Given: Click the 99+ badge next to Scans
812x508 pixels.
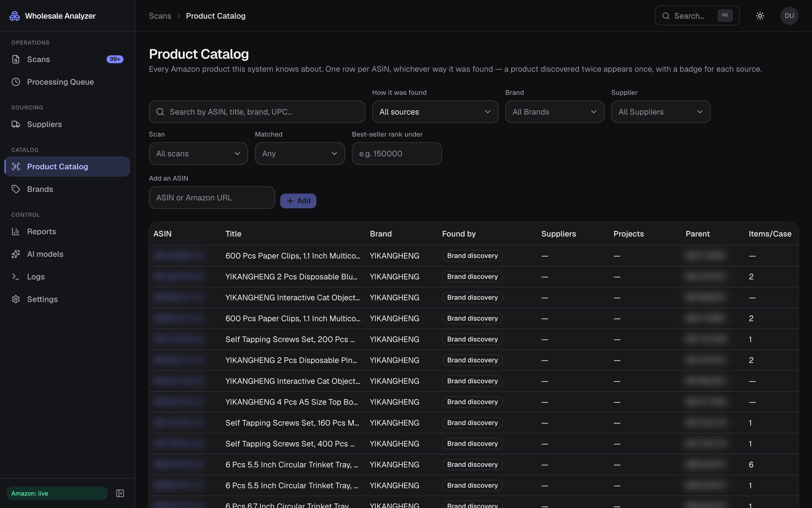Looking at the screenshot, I should click(115, 59).
